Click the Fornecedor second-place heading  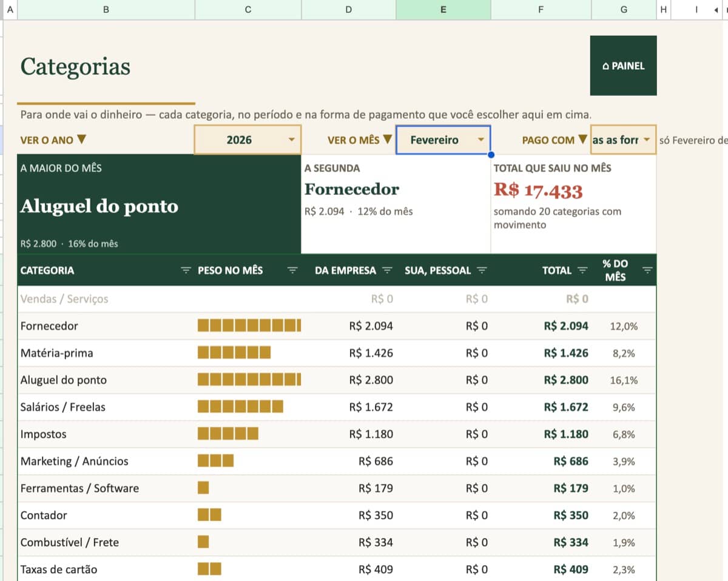pyautogui.click(x=352, y=189)
